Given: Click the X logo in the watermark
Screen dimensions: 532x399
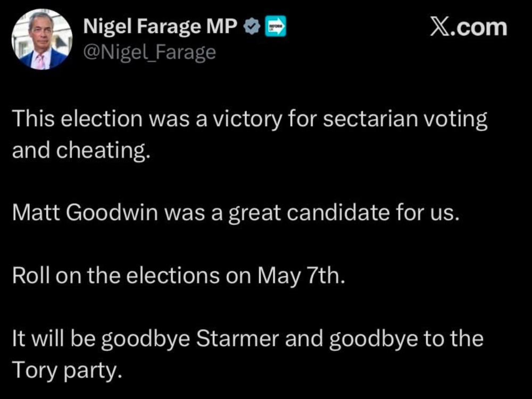Looking at the screenshot, I should pyautogui.click(x=441, y=27).
